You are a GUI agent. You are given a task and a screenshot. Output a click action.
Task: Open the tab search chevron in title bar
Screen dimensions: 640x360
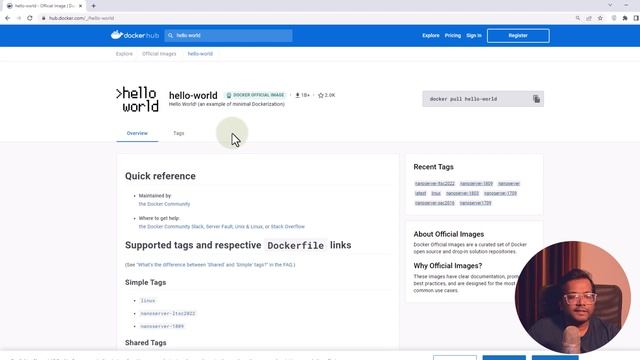[610, 5]
